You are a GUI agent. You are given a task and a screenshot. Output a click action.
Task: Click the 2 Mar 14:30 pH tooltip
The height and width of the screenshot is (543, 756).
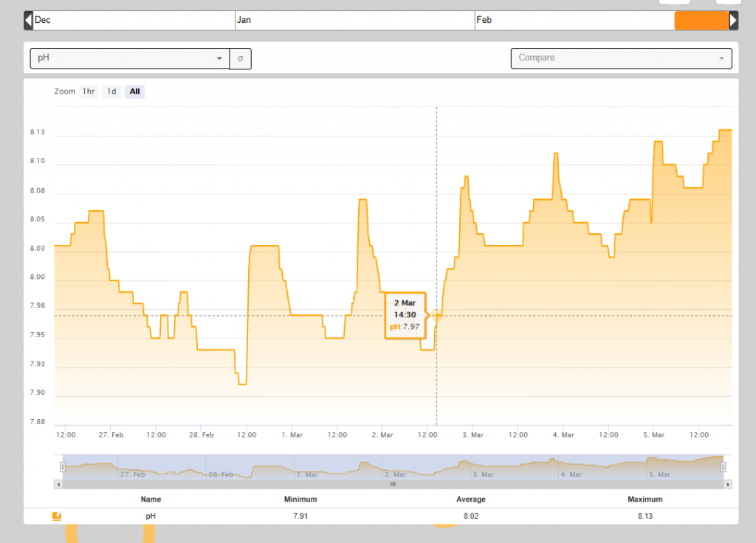point(405,315)
